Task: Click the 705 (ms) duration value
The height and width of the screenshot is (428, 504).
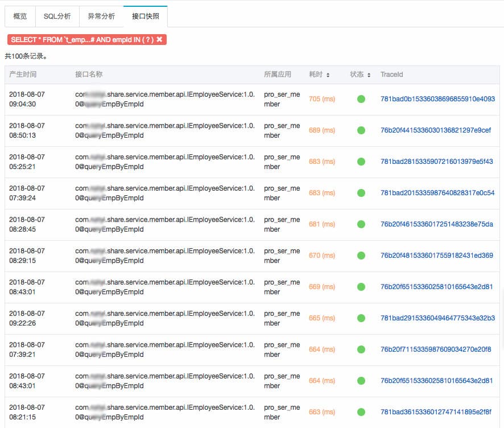Action: point(322,99)
